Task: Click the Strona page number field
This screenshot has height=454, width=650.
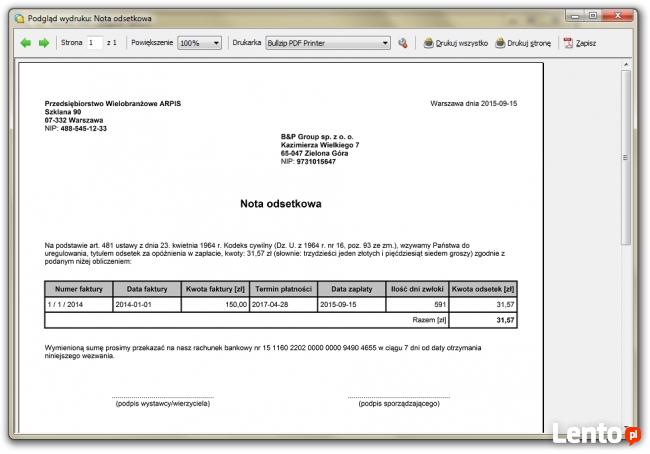Action: (x=95, y=43)
